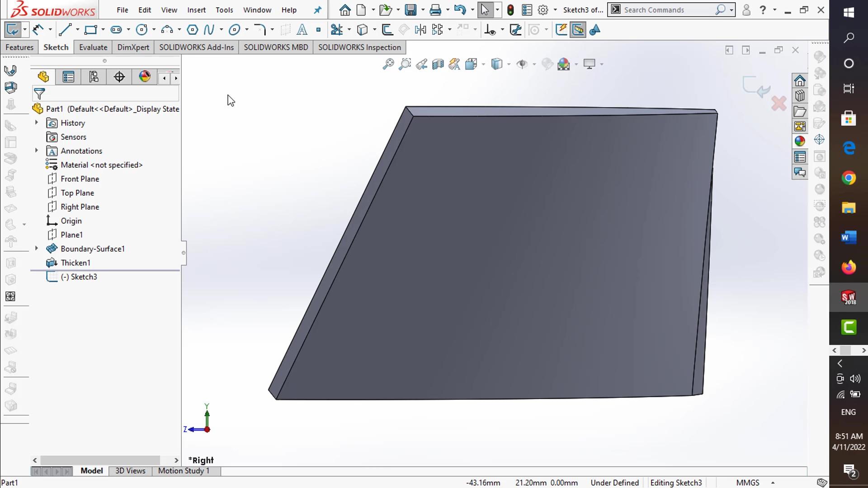
Task: Switch to the Features tab
Action: [19, 47]
